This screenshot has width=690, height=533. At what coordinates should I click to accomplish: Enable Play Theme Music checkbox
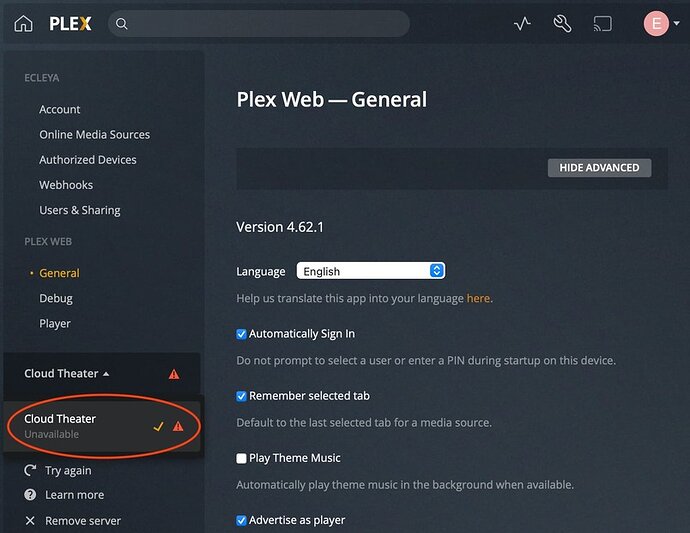tap(241, 458)
